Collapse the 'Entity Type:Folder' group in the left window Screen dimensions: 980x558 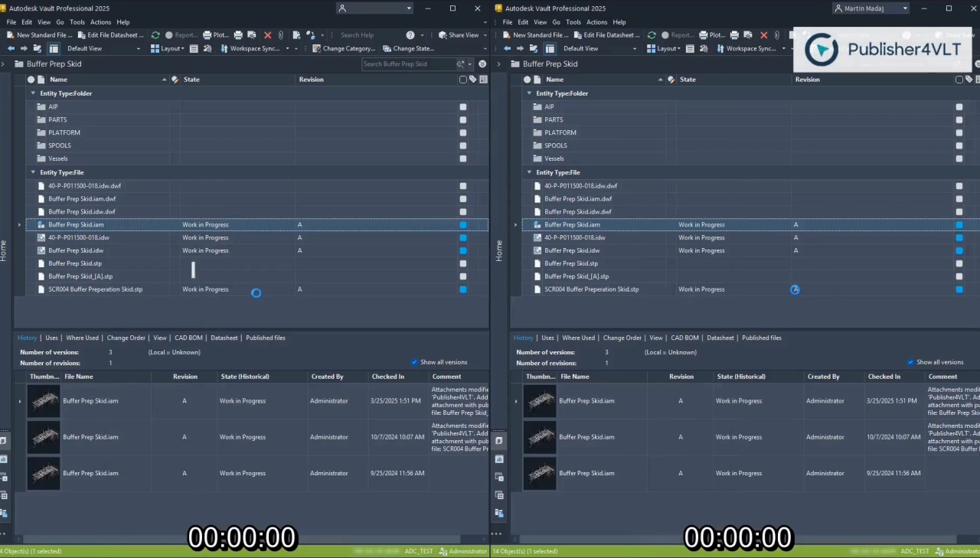33,93
